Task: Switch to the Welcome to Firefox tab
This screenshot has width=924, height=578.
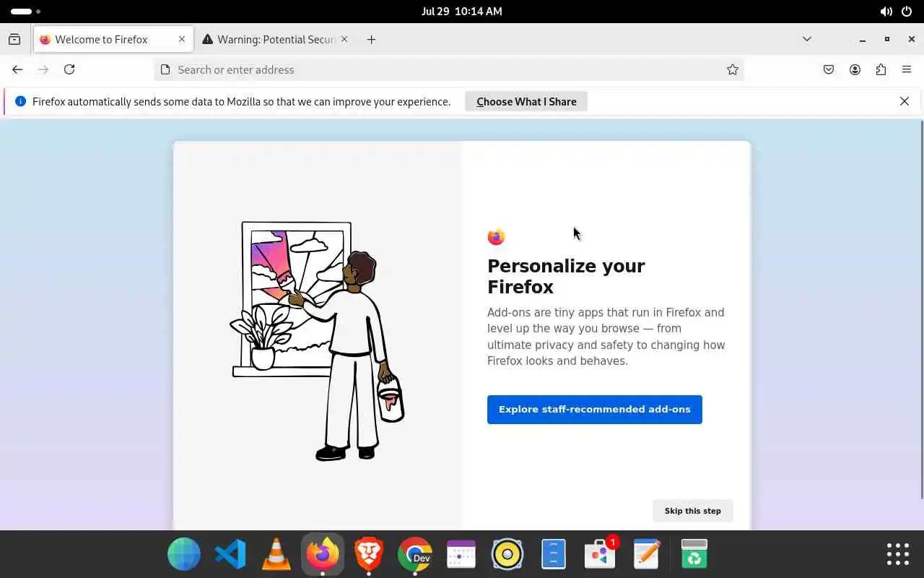Action: [x=113, y=40]
